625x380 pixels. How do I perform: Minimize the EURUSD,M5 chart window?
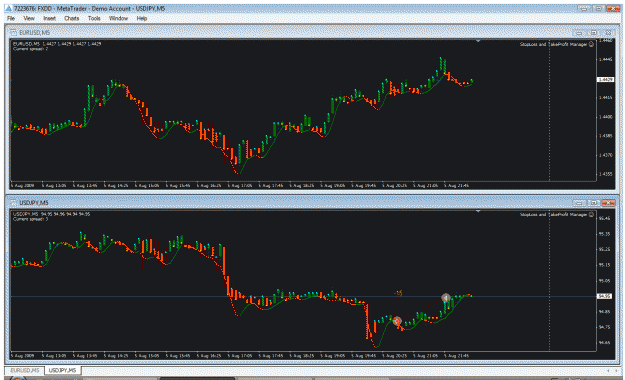[x=579, y=33]
